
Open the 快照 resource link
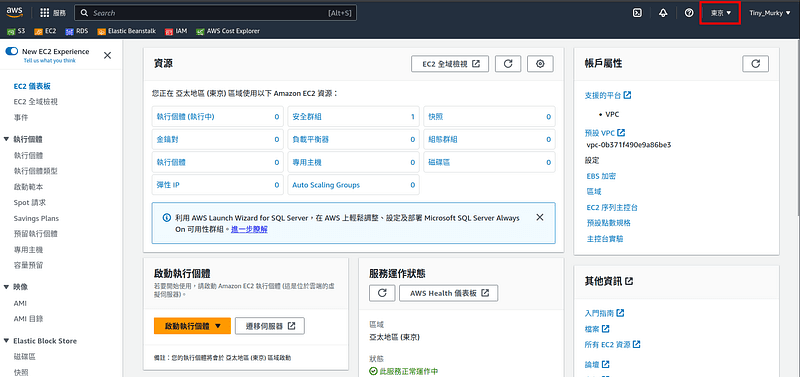(436, 117)
